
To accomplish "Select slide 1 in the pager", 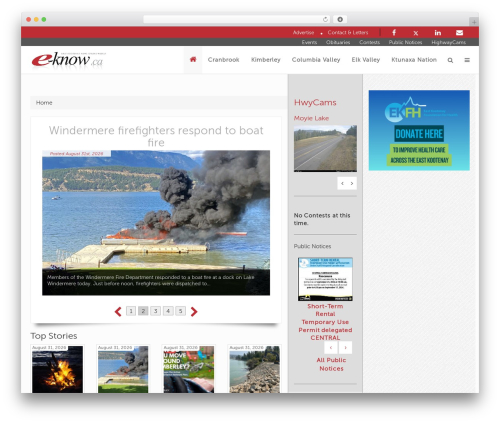I will pyautogui.click(x=131, y=311).
